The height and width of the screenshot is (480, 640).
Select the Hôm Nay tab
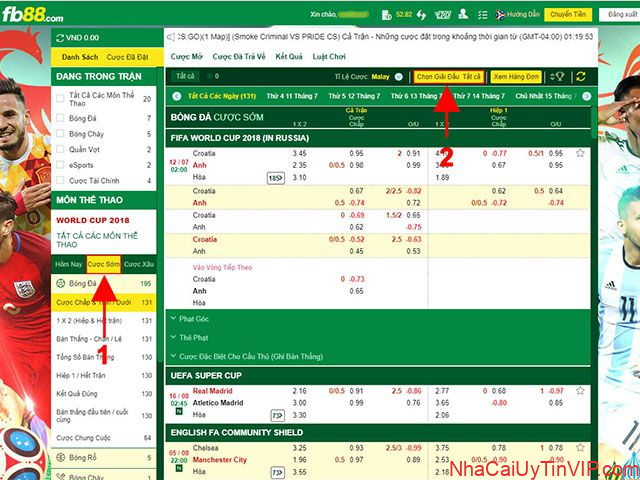click(x=69, y=264)
